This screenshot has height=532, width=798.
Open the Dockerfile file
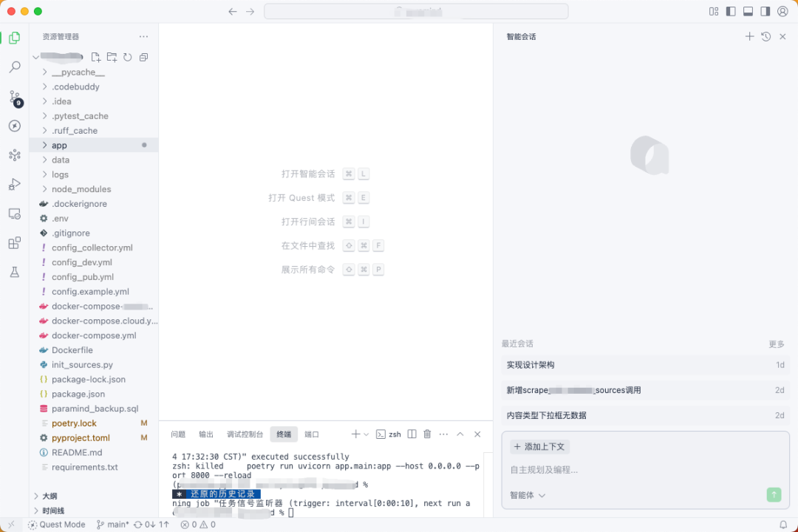click(94, 349)
